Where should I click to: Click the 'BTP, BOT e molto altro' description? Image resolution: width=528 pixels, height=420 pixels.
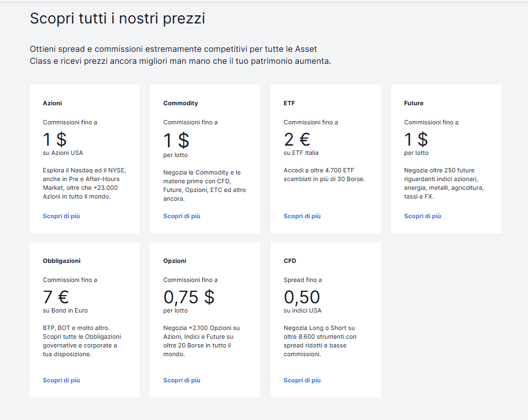point(82,341)
